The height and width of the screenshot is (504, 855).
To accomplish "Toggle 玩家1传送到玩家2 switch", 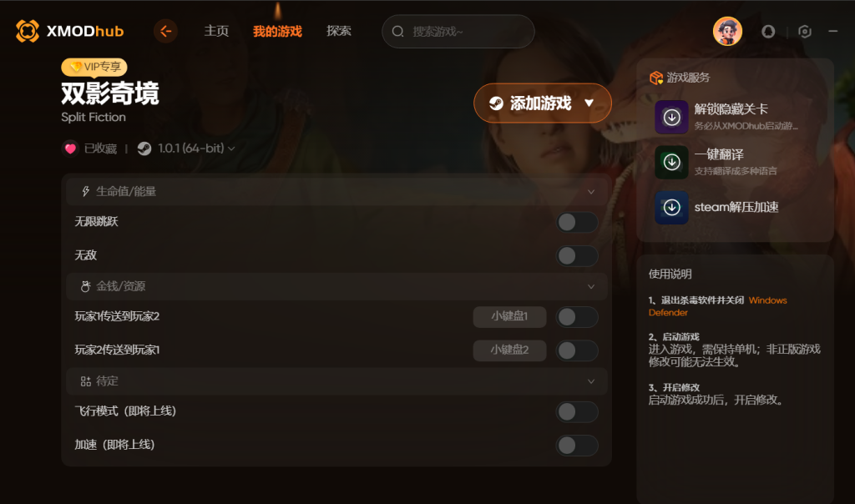I will (577, 317).
